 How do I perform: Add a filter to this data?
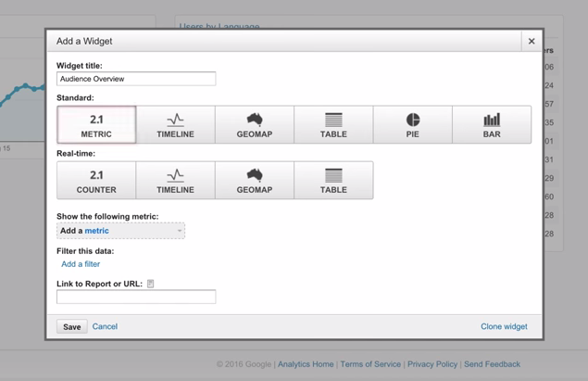coord(81,264)
